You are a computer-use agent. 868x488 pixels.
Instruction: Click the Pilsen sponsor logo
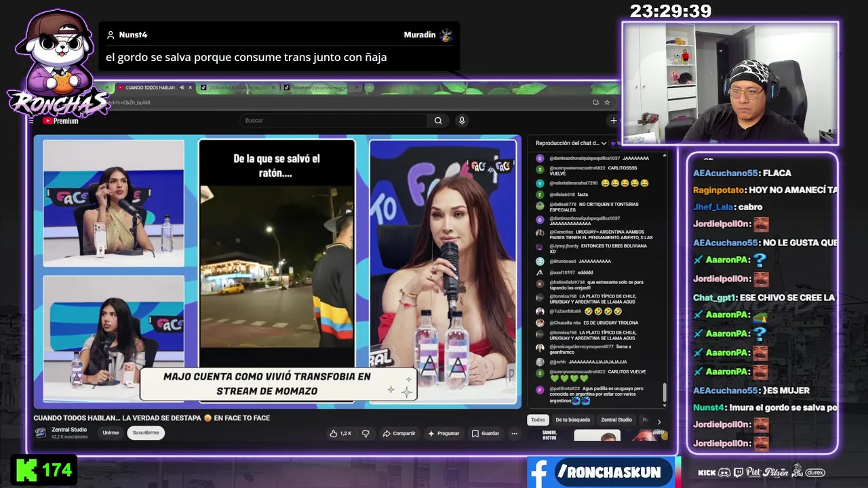(775, 472)
